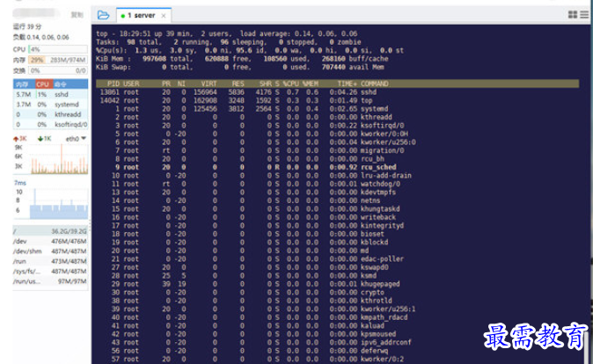Select the sshd row in process list
Image resolution: width=593 pixels, height=364 pixels.
click(51, 94)
